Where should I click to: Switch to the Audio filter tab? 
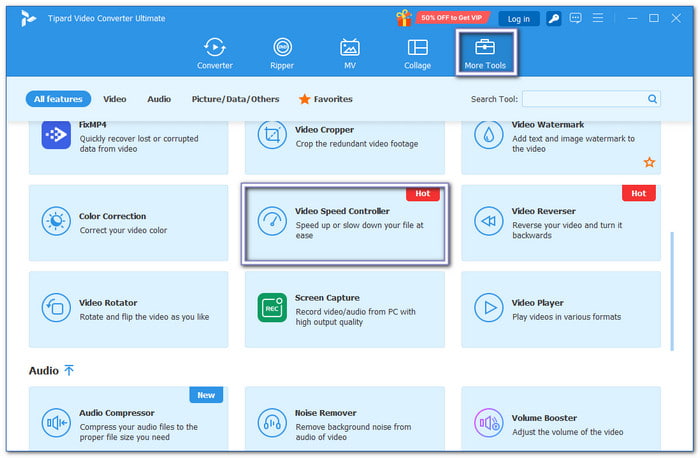[159, 99]
